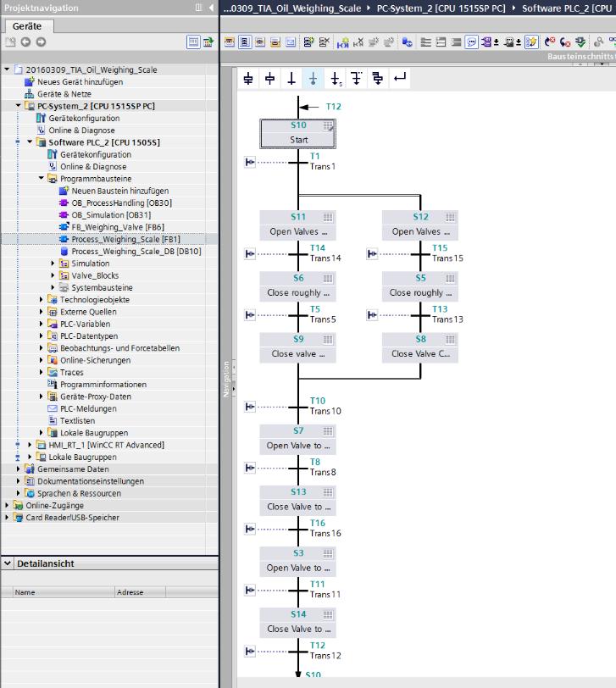The height and width of the screenshot is (688, 616).
Task: Toggle third list-layout button in toolbar
Action: click(457, 42)
